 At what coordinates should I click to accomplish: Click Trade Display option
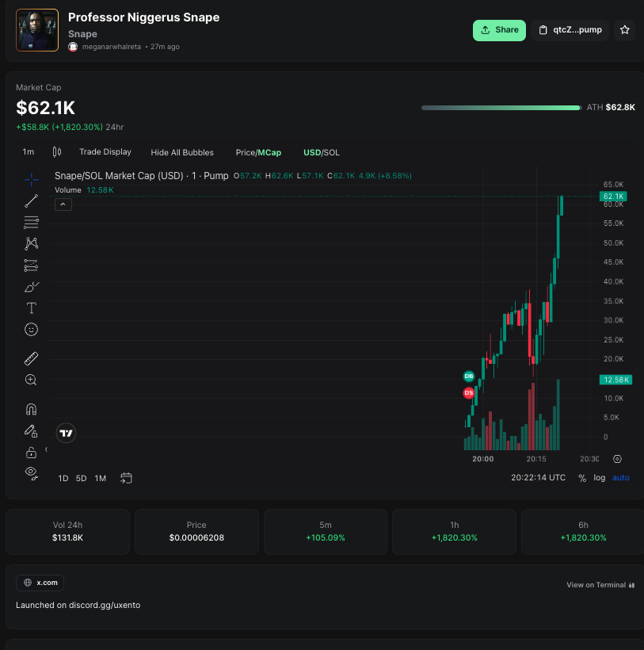pos(105,152)
